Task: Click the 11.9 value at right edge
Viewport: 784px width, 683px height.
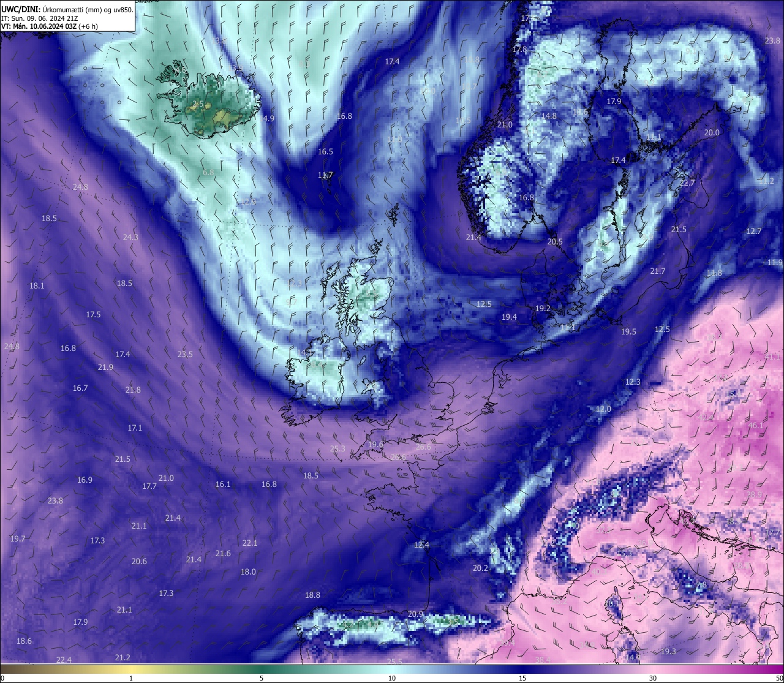Action: (x=775, y=262)
